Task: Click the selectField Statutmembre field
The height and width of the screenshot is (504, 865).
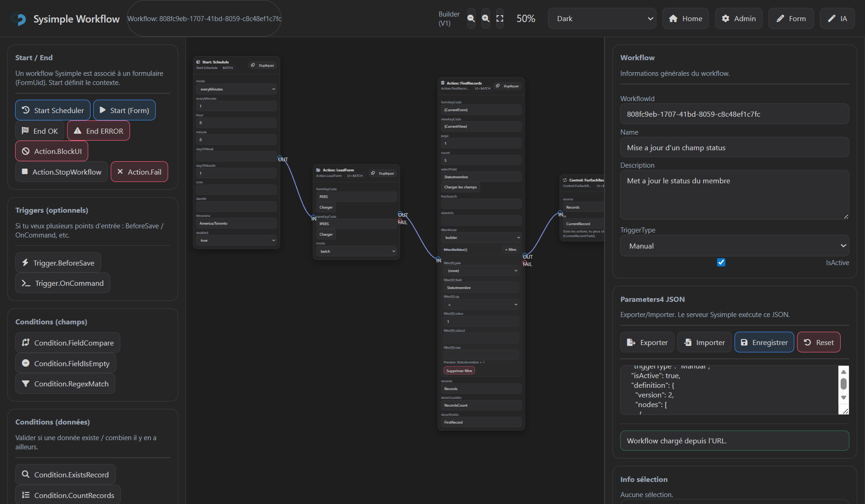Action: pyautogui.click(x=481, y=177)
